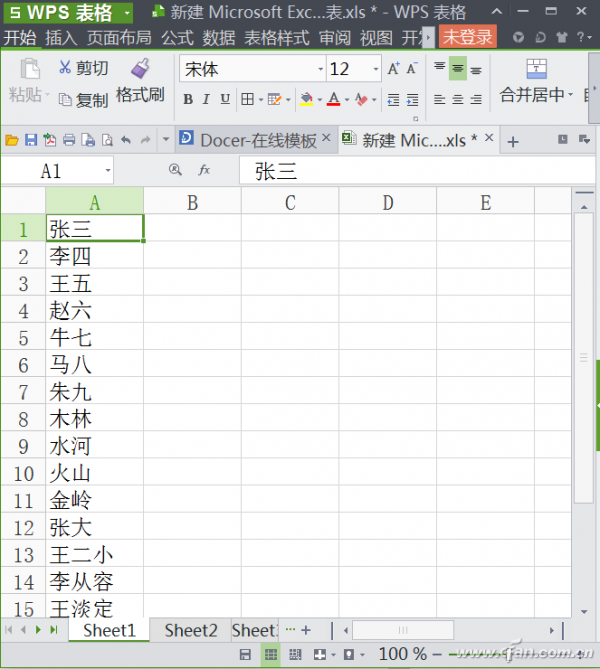Toggle underline formatting

[225, 99]
